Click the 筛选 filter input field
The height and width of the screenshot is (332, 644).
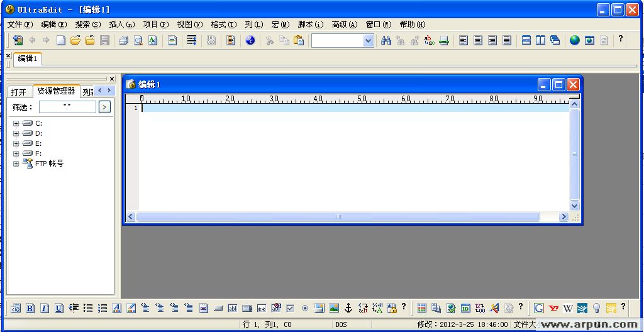(x=67, y=108)
